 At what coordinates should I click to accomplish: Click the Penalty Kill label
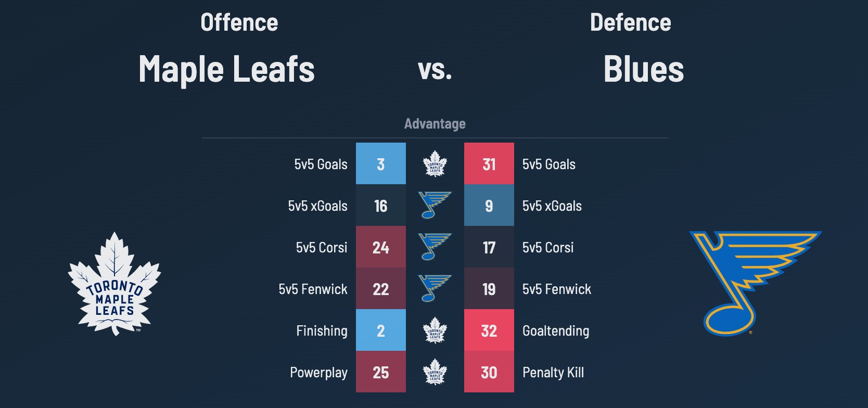(x=553, y=373)
